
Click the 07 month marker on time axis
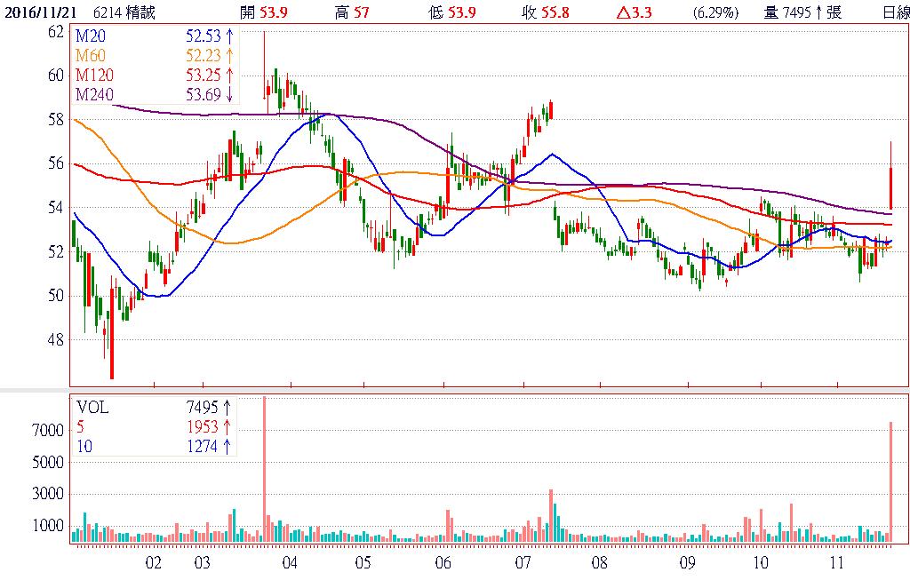click(523, 562)
